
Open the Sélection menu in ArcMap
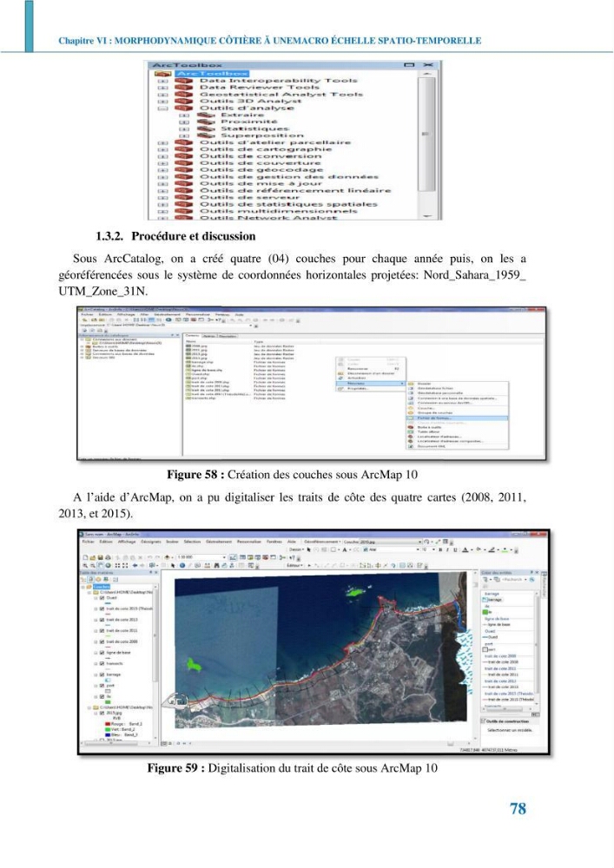point(192,542)
